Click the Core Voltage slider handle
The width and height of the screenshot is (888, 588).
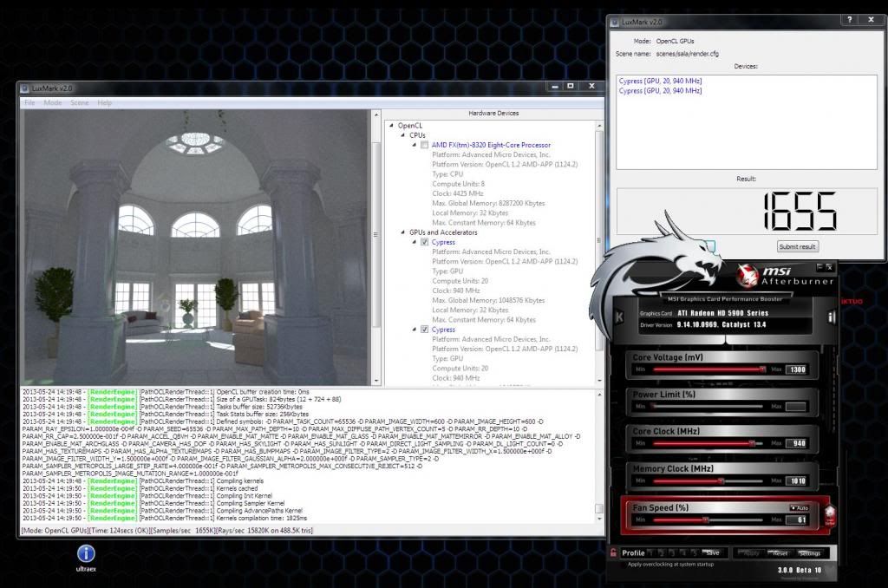tap(763, 369)
